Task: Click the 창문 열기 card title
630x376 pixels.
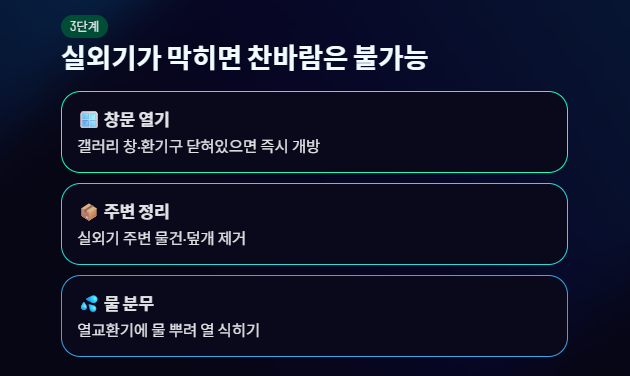Action: [137, 120]
